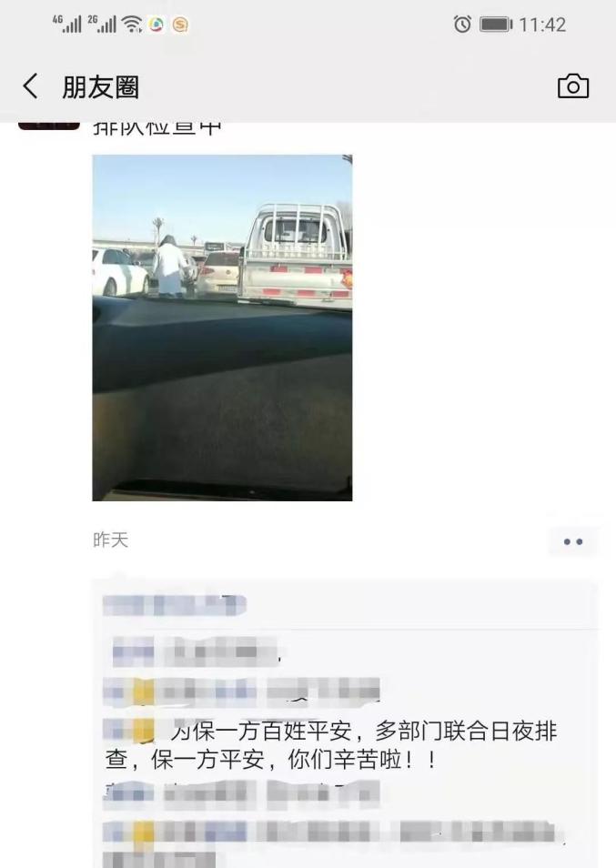Viewport: 616px width, 868px height.
Task: Open the camera icon to post a moment
Action: (x=573, y=86)
